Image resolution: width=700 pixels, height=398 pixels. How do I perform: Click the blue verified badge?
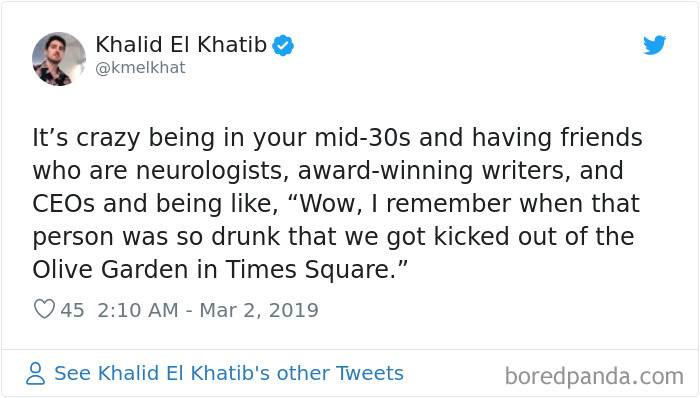tap(283, 46)
